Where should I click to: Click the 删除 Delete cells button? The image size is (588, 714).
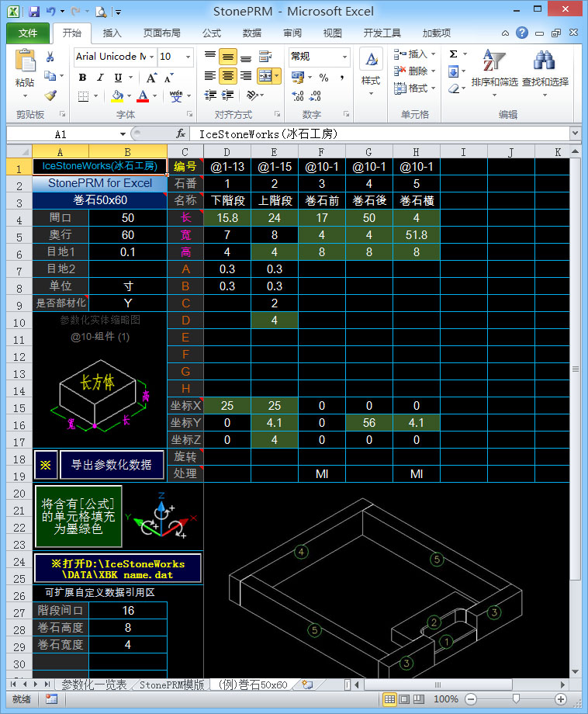pyautogui.click(x=411, y=71)
